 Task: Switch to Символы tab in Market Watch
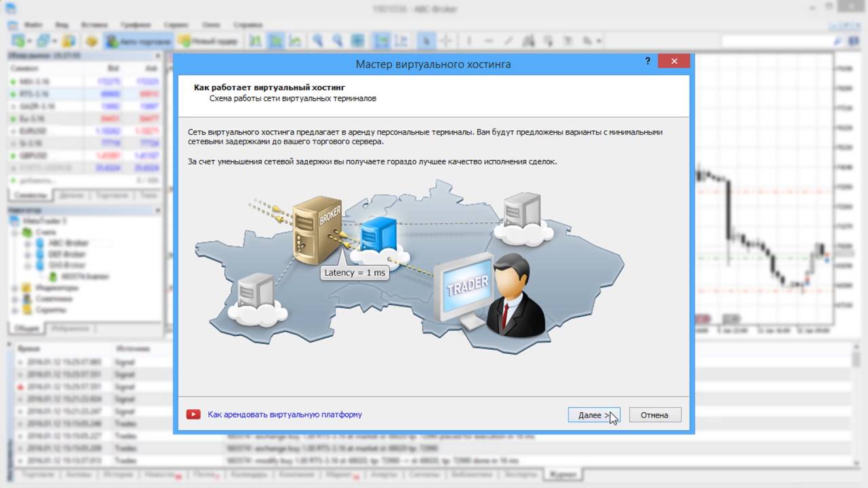click(x=31, y=195)
